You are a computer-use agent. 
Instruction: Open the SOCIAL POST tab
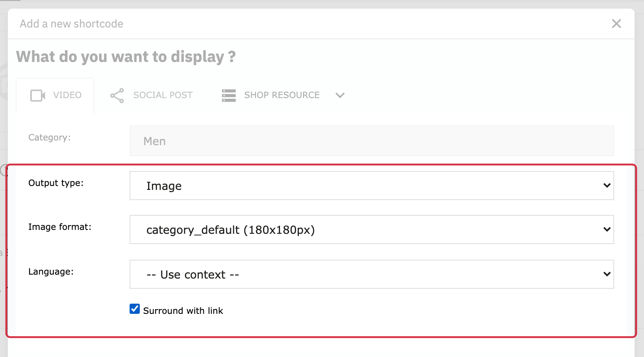click(151, 95)
